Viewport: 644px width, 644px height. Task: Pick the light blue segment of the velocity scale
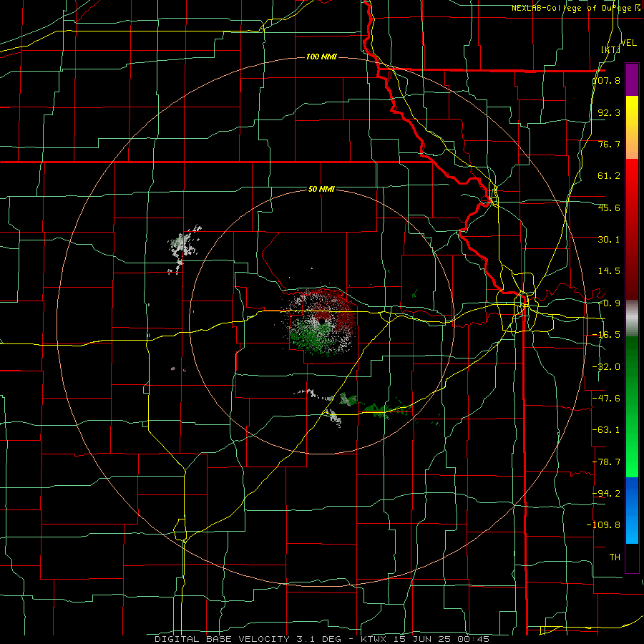[632, 527]
